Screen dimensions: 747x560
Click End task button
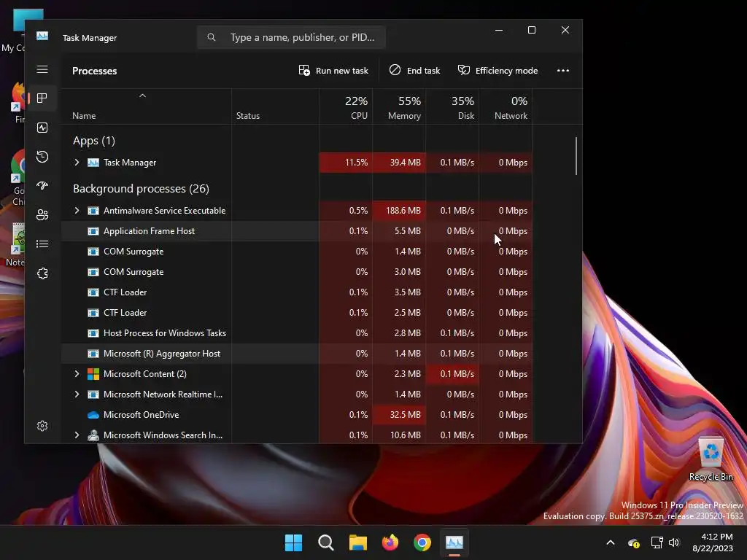(x=414, y=71)
